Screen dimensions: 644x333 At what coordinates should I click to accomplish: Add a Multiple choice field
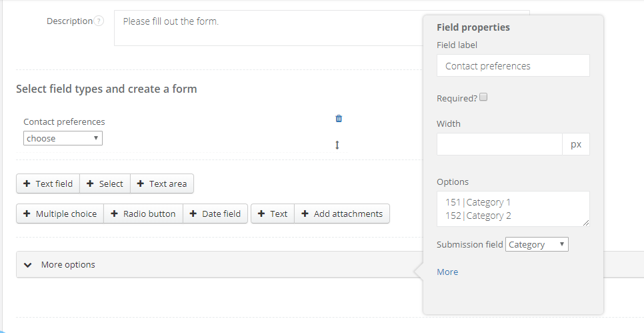(60, 214)
